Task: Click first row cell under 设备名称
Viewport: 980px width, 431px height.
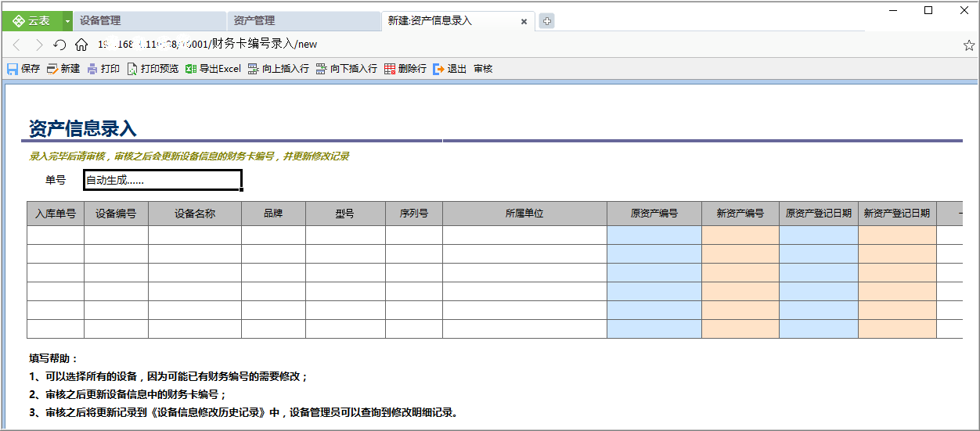Action: [195, 235]
